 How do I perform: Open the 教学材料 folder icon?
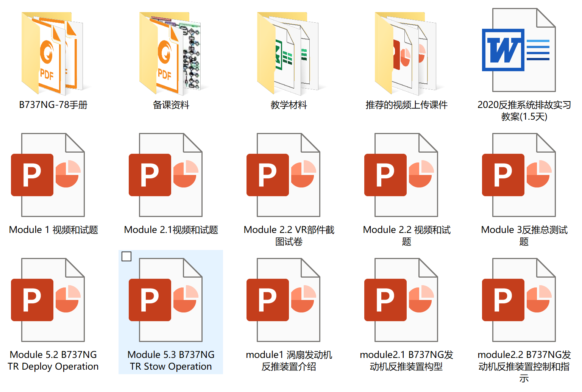(289, 53)
